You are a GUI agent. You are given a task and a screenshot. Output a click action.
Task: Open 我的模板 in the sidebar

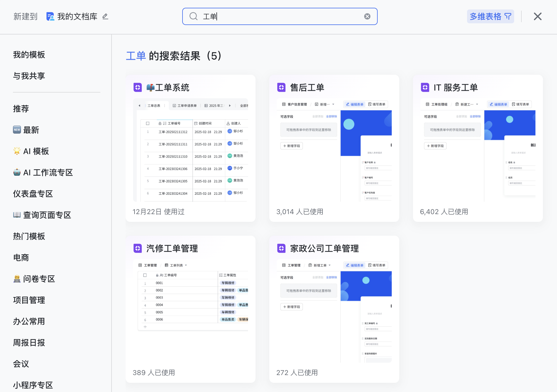[x=29, y=55]
